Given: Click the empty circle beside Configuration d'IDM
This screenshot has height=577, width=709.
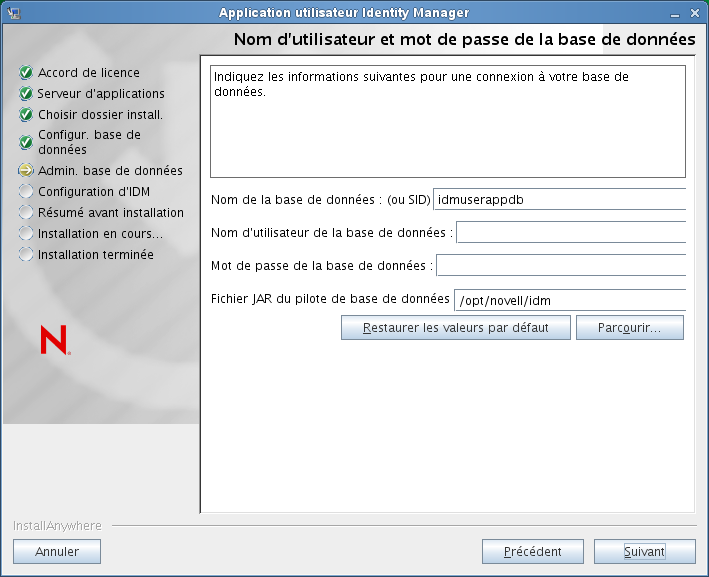Looking at the screenshot, I should 26,191.
